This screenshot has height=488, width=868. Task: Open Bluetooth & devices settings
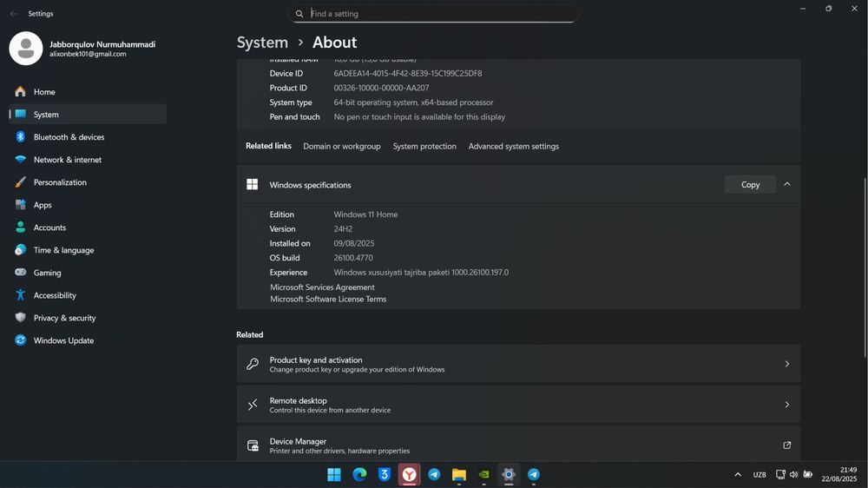88,137
